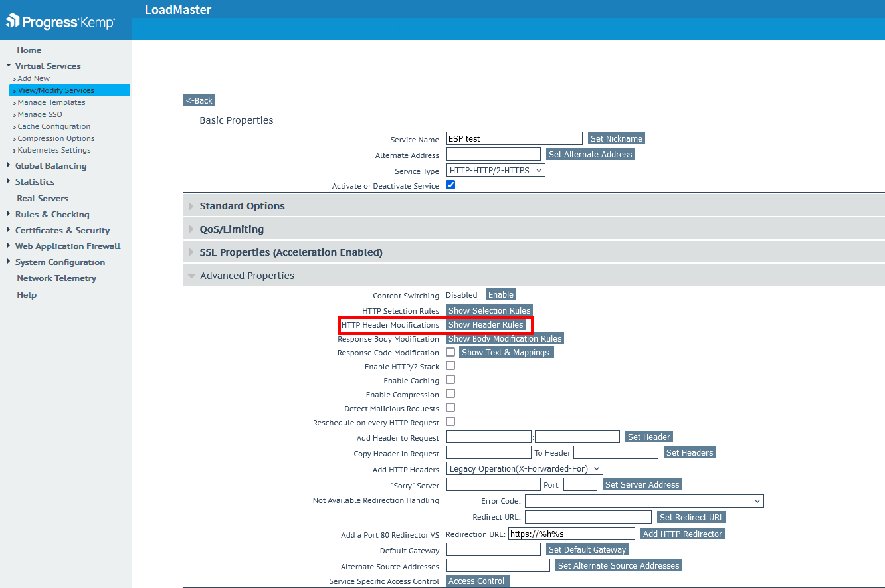Click Show Body Modification Rules button
Screen dimensions: 885x588
[x=505, y=339]
